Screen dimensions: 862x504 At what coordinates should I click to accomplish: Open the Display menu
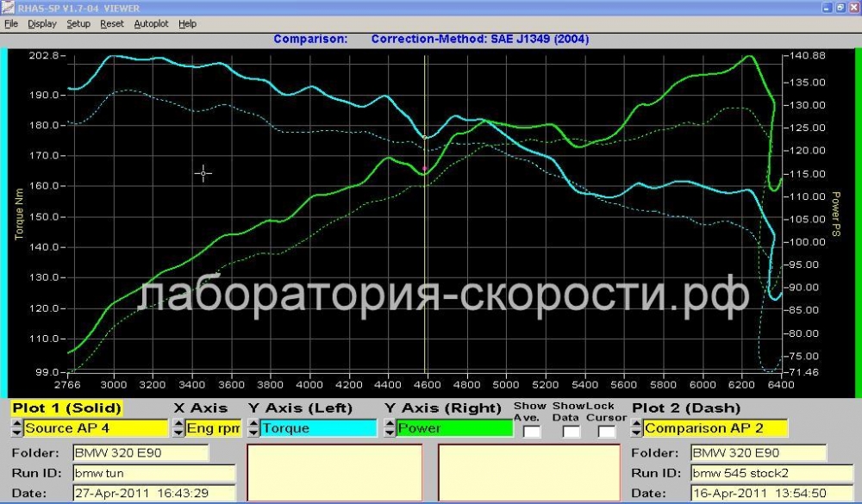tap(41, 23)
